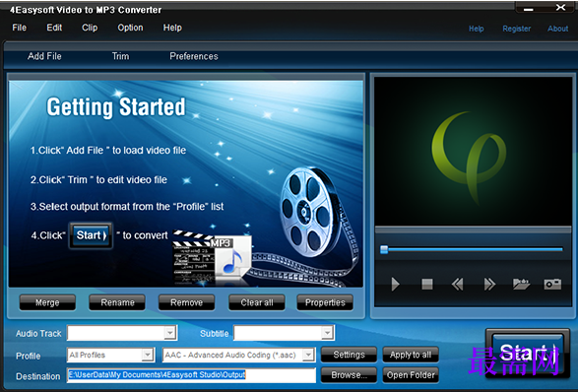
Task: Click the Apply to all button
Action: click(x=411, y=355)
